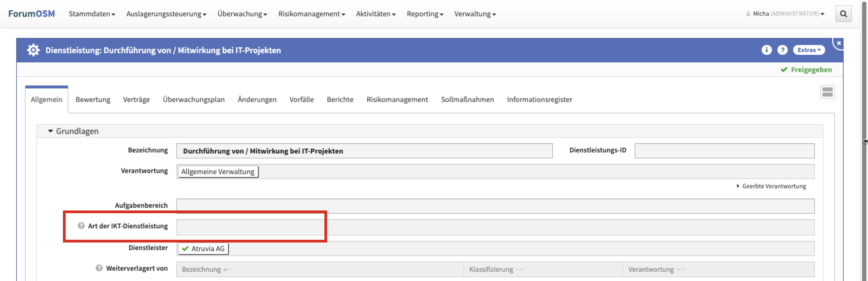
Task: Click help icon next to Weiterverlagert von
Action: [99, 268]
